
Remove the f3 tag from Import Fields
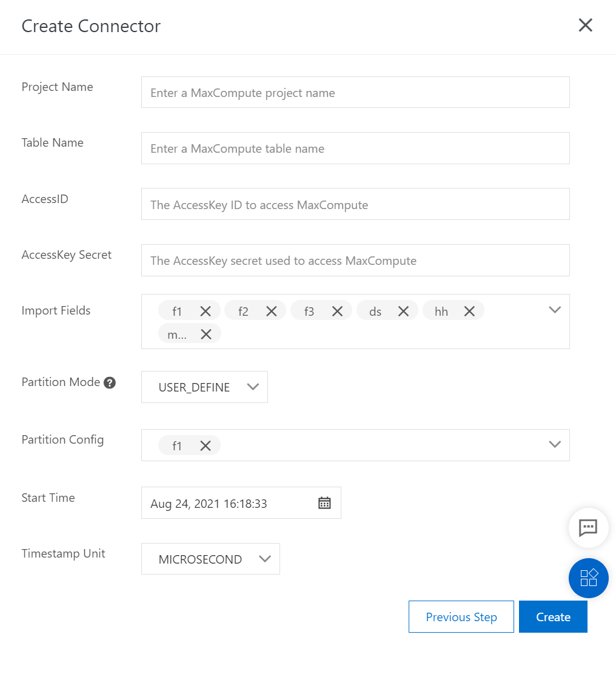(338, 311)
